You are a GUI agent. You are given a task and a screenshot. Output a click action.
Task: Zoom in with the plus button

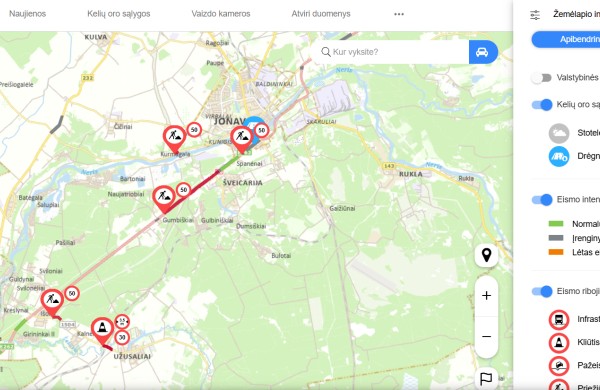tap(486, 295)
